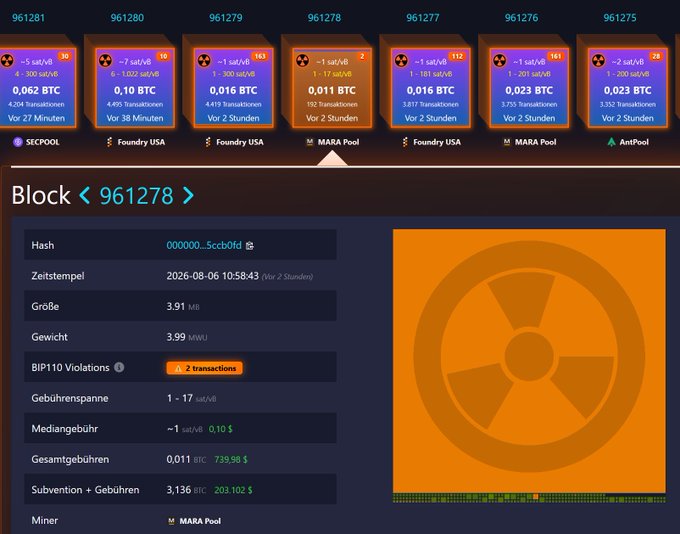The image size is (680, 534).
Task: Click the radiation icon on block 961275
Action: pos(598,60)
